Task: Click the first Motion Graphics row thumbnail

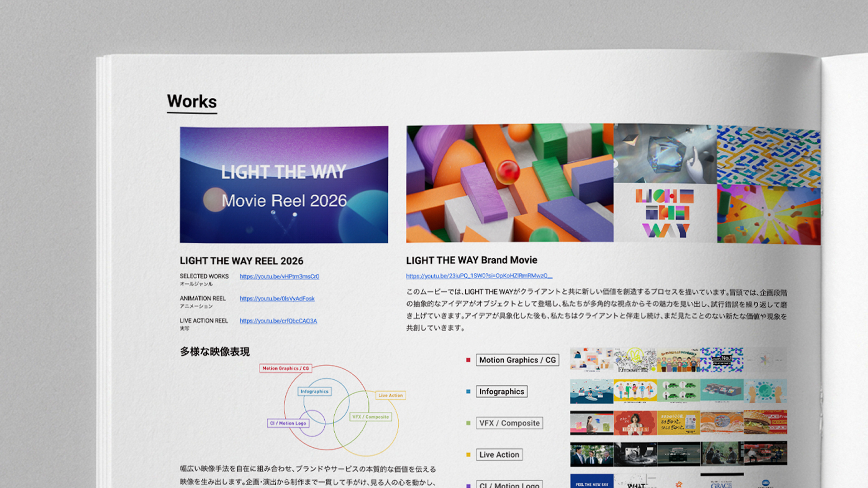Action: [x=591, y=360]
